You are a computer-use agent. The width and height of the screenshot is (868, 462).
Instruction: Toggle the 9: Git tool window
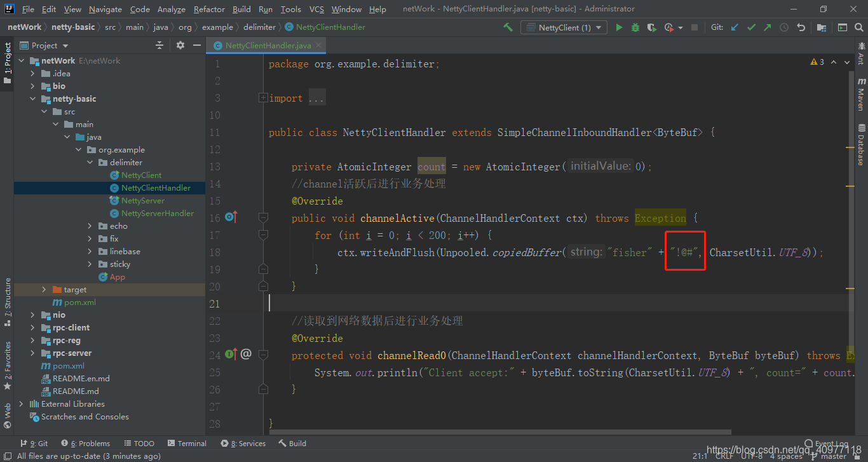[34, 444]
